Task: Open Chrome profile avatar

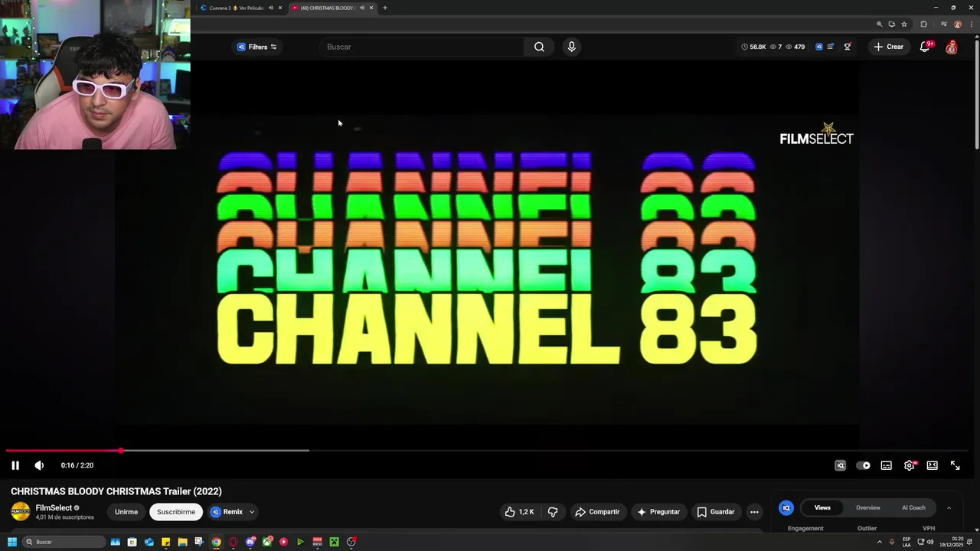Action: click(957, 24)
